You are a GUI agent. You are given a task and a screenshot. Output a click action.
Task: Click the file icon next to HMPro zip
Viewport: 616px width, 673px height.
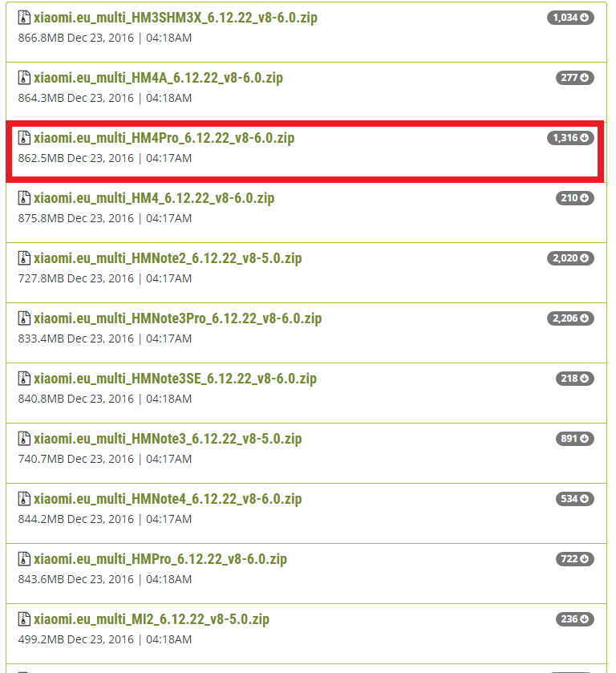[x=24, y=559]
